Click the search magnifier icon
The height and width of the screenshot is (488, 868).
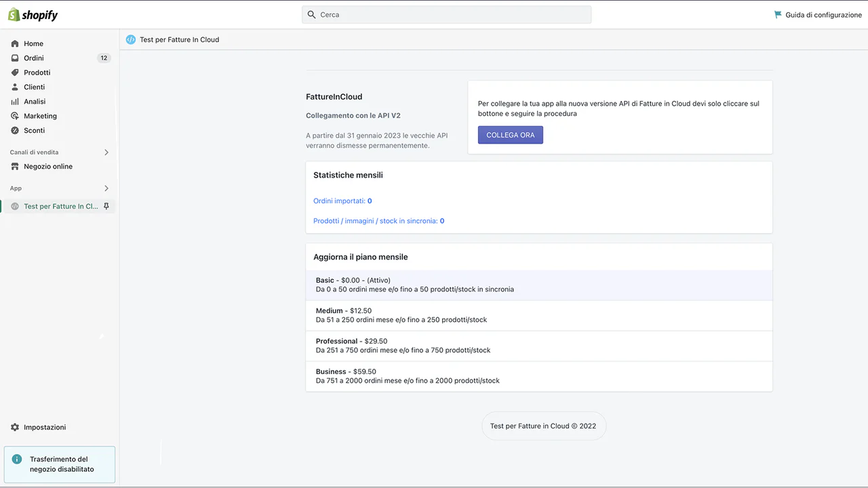pyautogui.click(x=311, y=14)
